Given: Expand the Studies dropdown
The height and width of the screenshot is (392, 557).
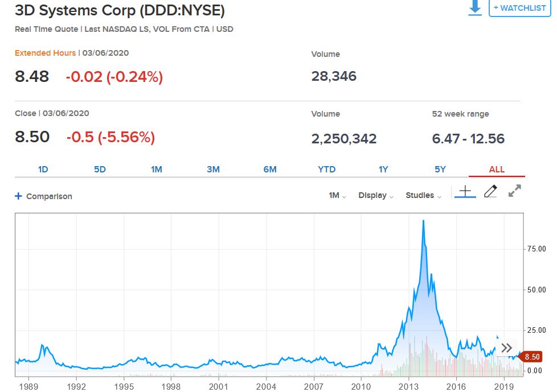Looking at the screenshot, I should [x=423, y=195].
